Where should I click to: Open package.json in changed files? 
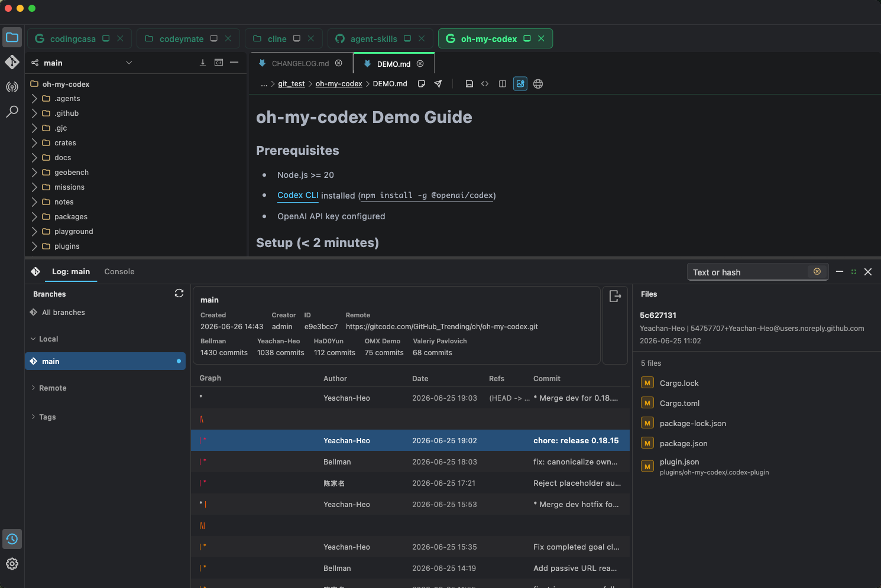coord(684,443)
